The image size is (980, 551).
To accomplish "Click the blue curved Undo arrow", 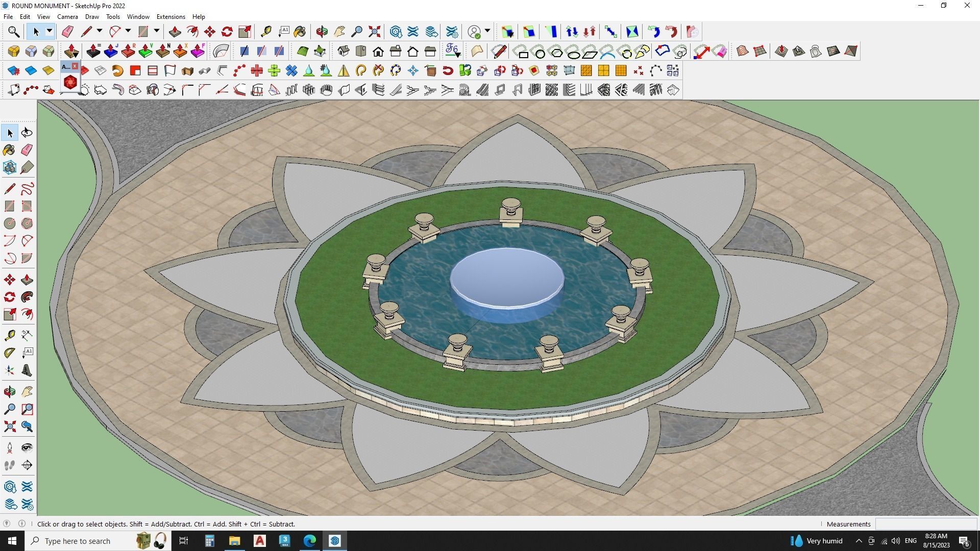I will tap(654, 32).
